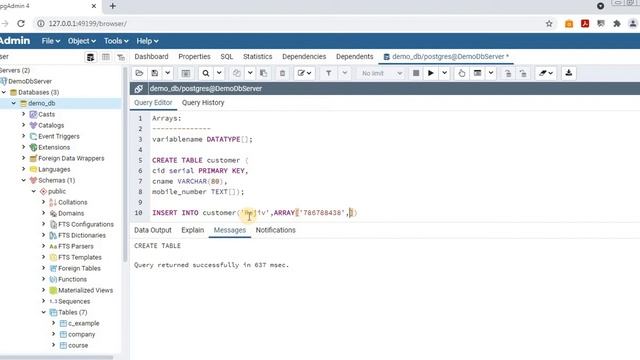Click the Find magnifier icon

tap(206, 73)
